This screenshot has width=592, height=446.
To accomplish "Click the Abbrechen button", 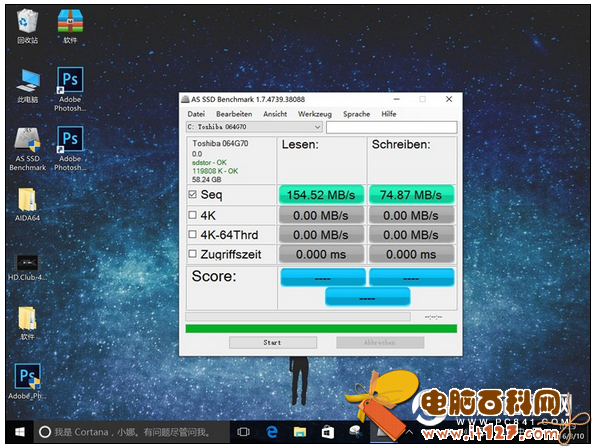I will coord(380,343).
